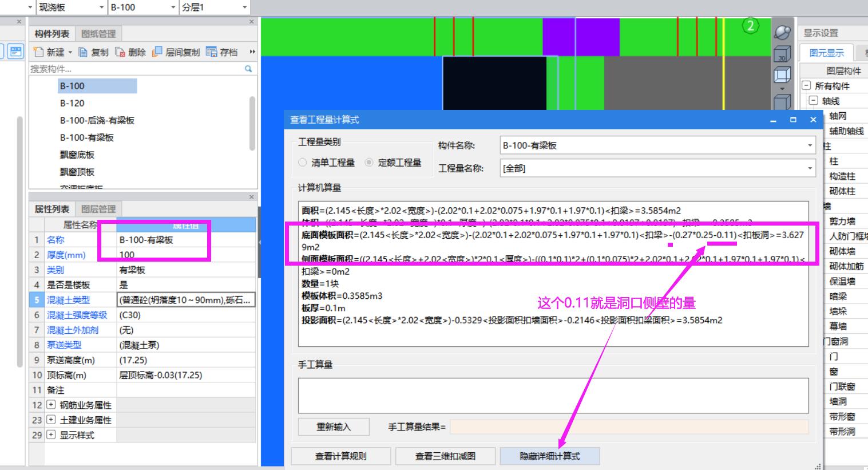Click the 厚度(mm) value 100
This screenshot has height=470, width=868.
186,255
